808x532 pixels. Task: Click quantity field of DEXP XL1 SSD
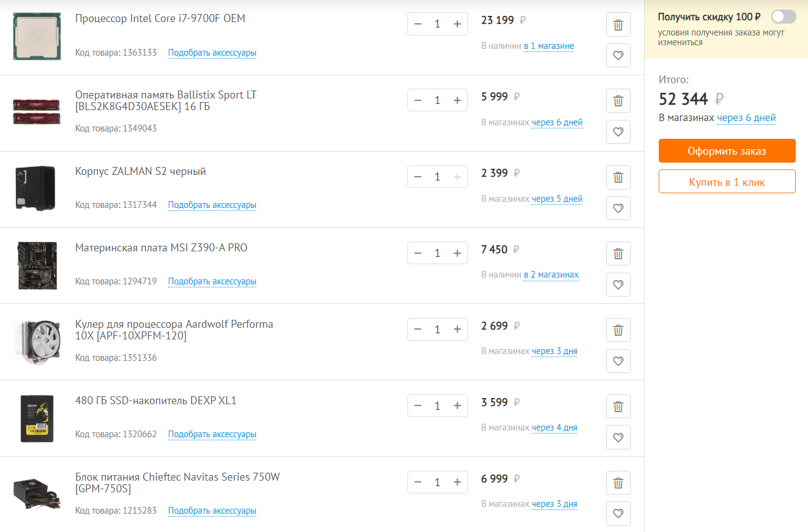click(x=437, y=406)
